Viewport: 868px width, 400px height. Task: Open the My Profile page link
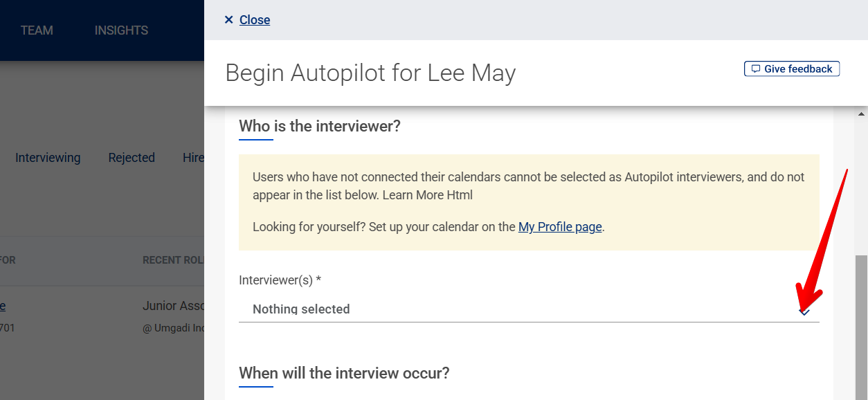(x=560, y=226)
